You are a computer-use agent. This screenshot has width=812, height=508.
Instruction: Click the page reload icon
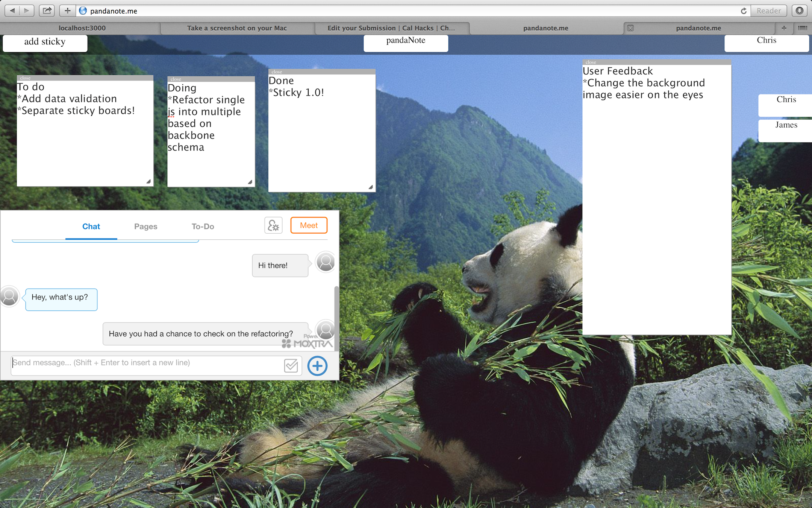click(x=743, y=11)
